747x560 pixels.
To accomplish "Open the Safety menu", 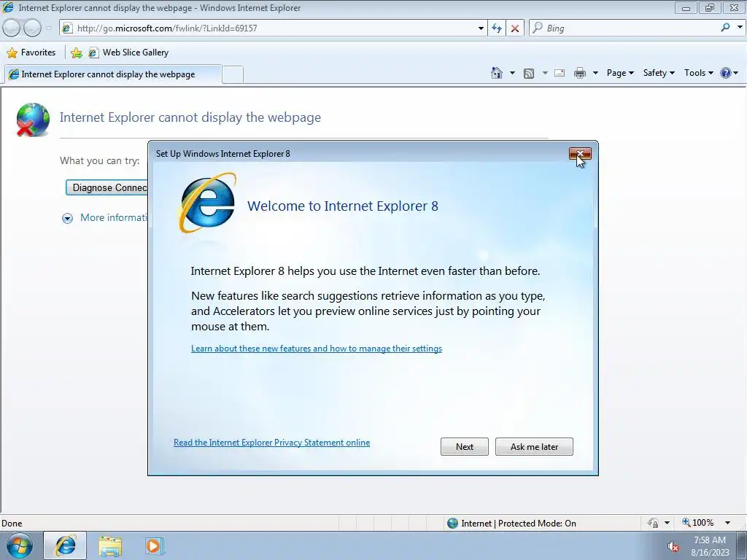I will [x=659, y=73].
